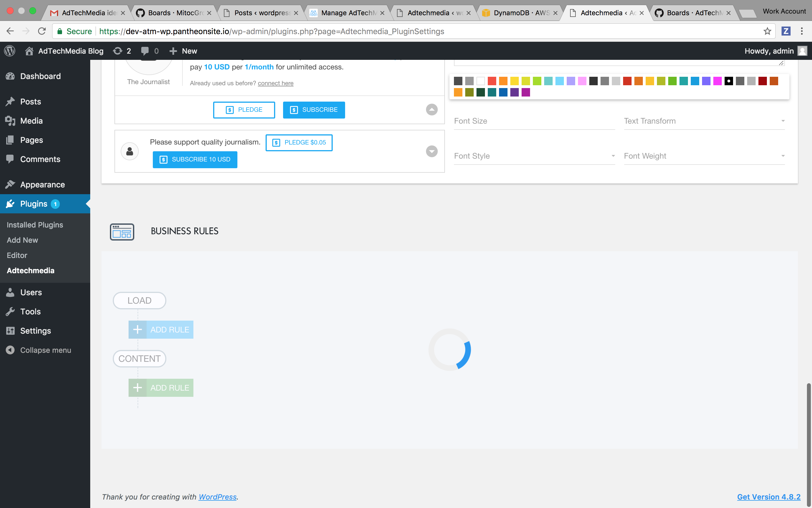Click the CONTENT stage pill
812x508 pixels.
coord(140,358)
